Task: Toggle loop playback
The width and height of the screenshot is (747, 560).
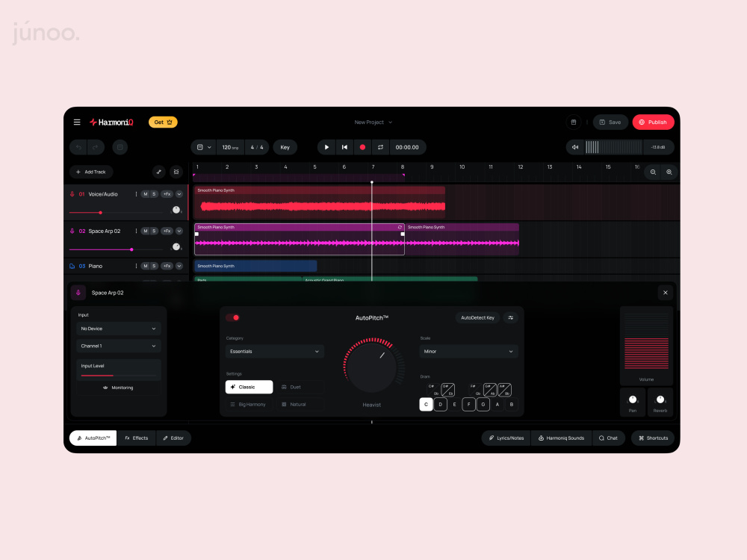Action: coord(381,147)
